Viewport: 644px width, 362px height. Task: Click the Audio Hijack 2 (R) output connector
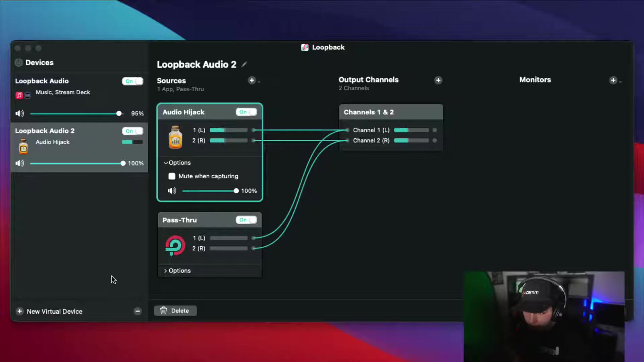pos(254,140)
